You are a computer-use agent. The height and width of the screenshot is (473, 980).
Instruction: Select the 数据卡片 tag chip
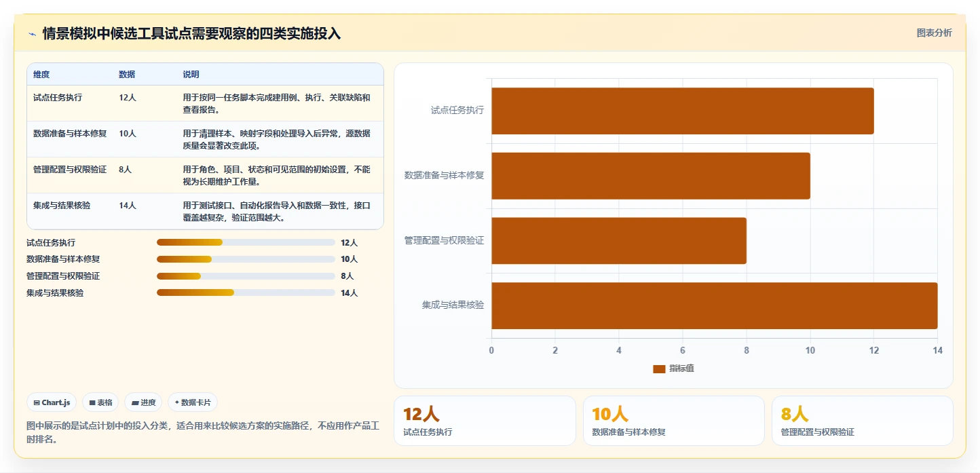193,402
